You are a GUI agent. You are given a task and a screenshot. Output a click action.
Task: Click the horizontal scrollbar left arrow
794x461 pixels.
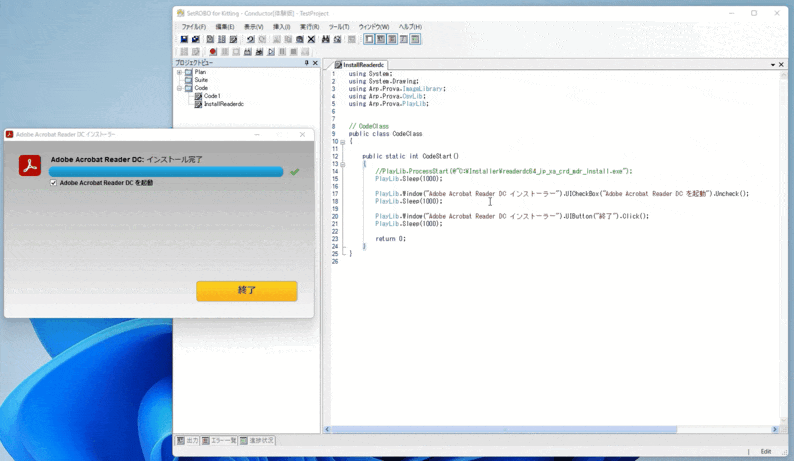click(x=327, y=429)
